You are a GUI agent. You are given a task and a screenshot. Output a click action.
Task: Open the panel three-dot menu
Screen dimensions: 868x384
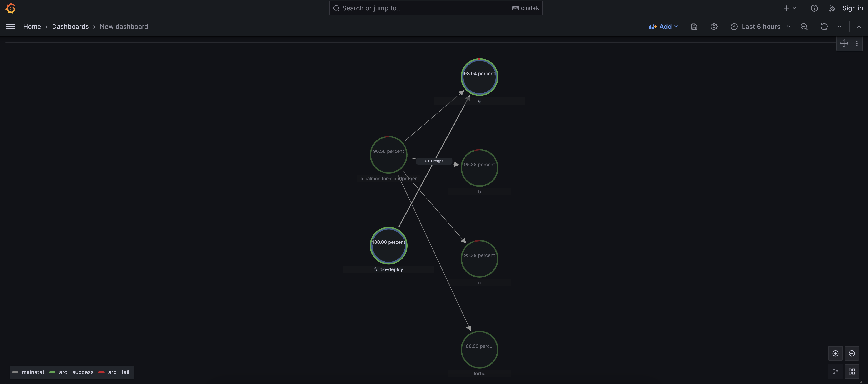point(857,43)
